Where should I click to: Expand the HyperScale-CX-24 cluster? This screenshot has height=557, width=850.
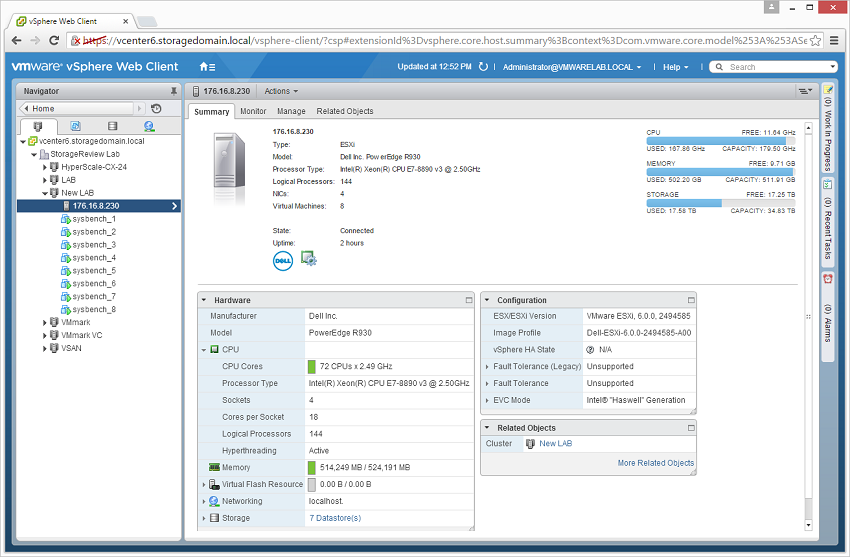pos(45,167)
